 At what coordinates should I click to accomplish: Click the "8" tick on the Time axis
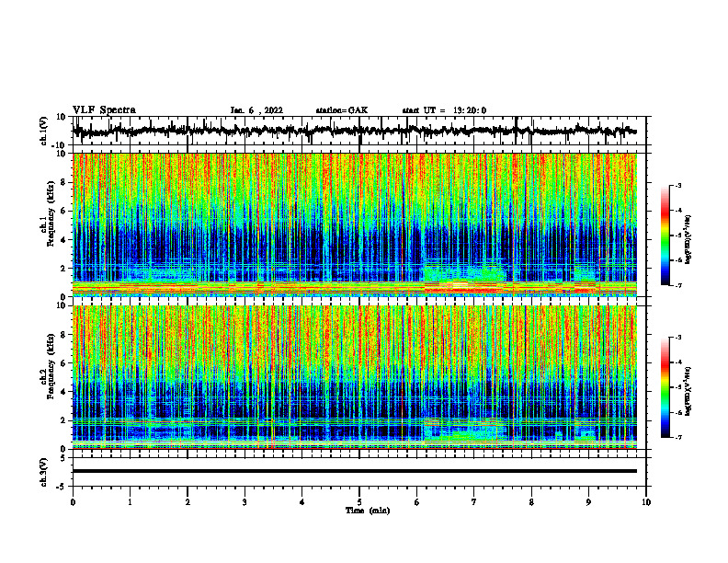point(531,502)
